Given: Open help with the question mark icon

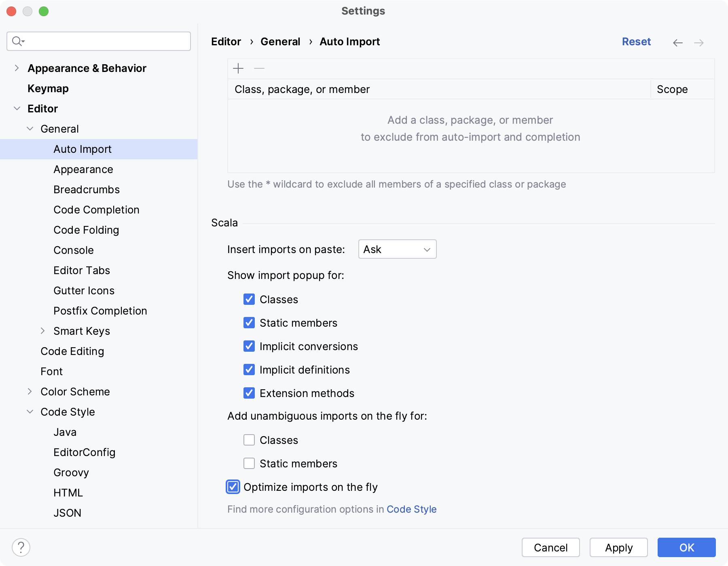Looking at the screenshot, I should [x=21, y=547].
